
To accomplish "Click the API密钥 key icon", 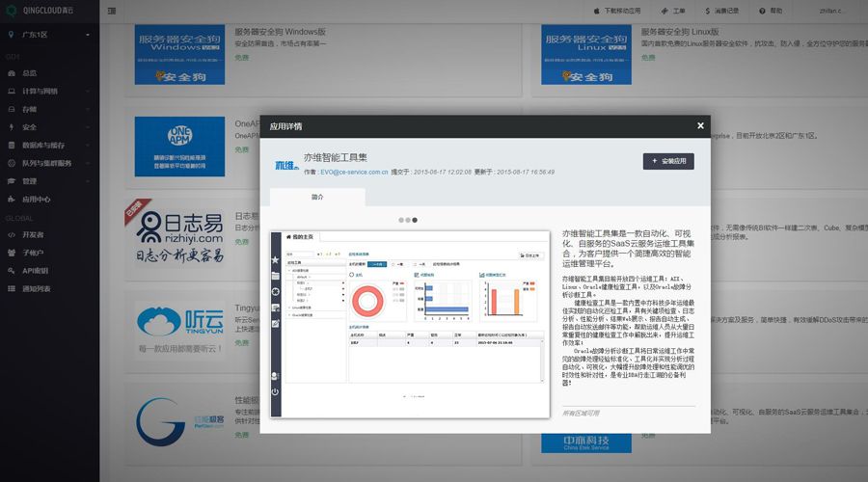I will pyautogui.click(x=12, y=270).
